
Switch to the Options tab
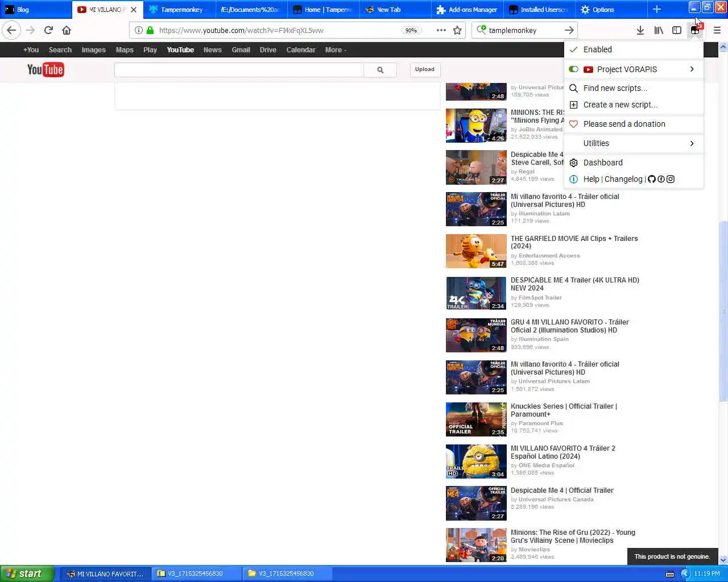[x=611, y=9]
